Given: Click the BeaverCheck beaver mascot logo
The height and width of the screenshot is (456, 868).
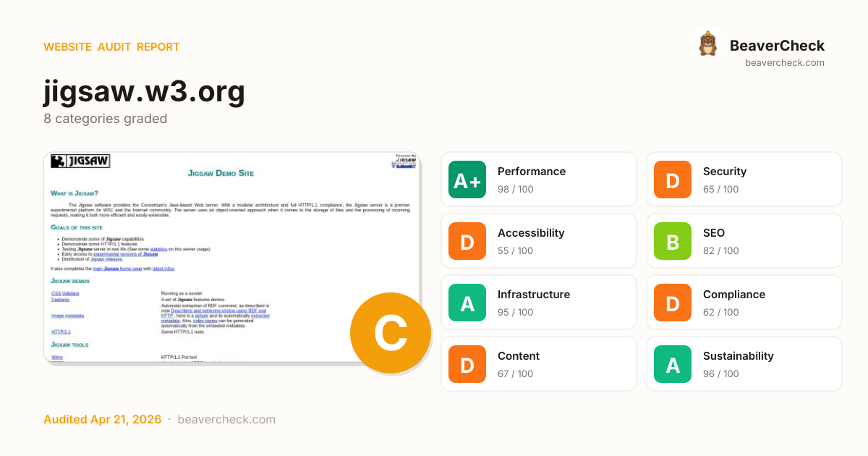Looking at the screenshot, I should pyautogui.click(x=707, y=44).
